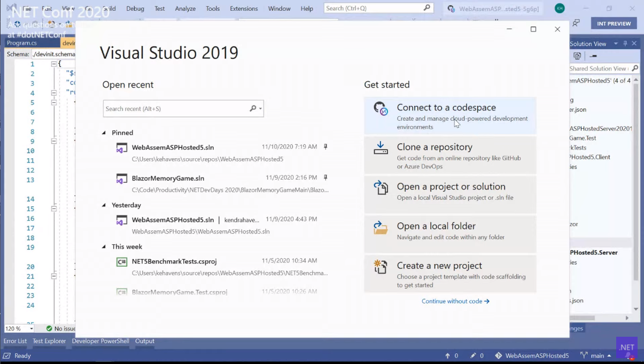Click the search magnifier in Open recent box
Image resolution: width=644 pixels, height=364 pixels.
253,109
